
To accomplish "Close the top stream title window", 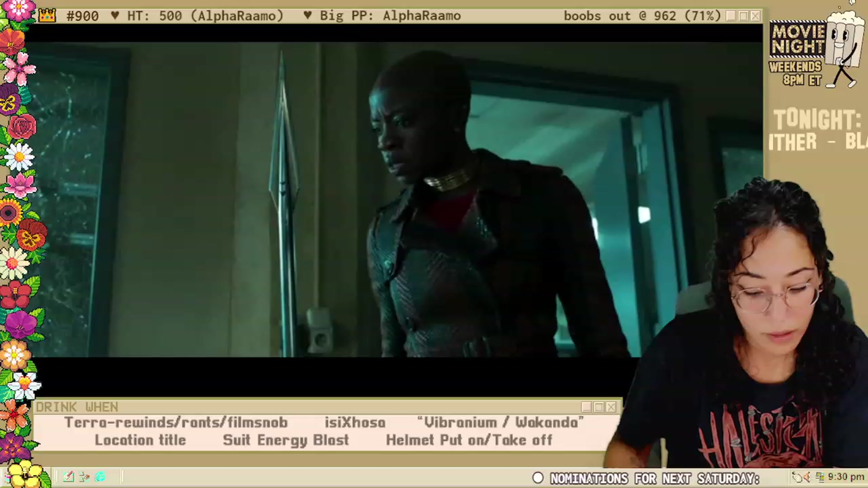I will 755,16.
